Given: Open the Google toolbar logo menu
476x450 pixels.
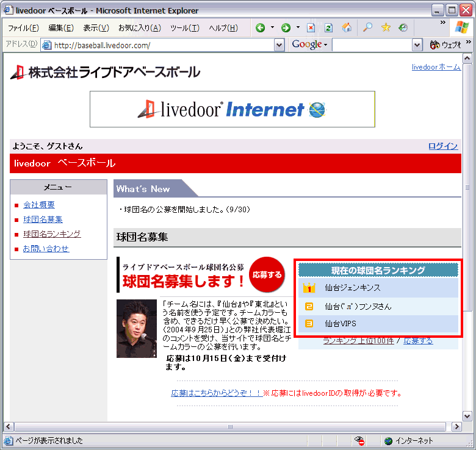Looking at the screenshot, I should [x=309, y=45].
